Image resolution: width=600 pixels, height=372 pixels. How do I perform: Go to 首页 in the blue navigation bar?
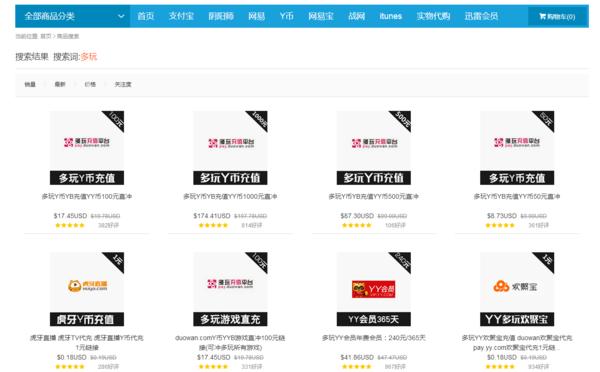(x=145, y=16)
